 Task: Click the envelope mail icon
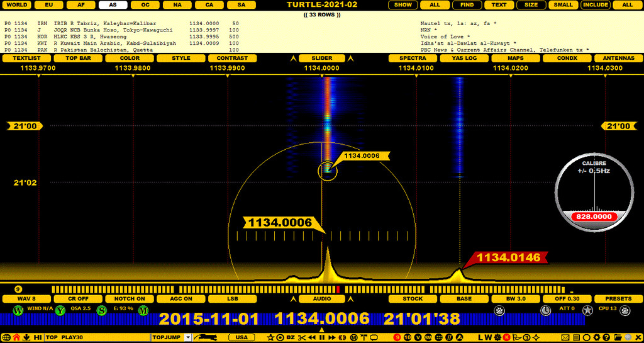(x=564, y=337)
